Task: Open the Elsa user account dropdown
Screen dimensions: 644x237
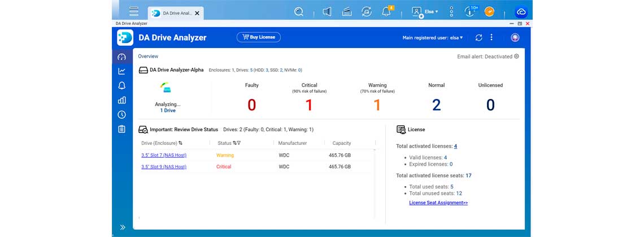Action: pyautogui.click(x=425, y=12)
